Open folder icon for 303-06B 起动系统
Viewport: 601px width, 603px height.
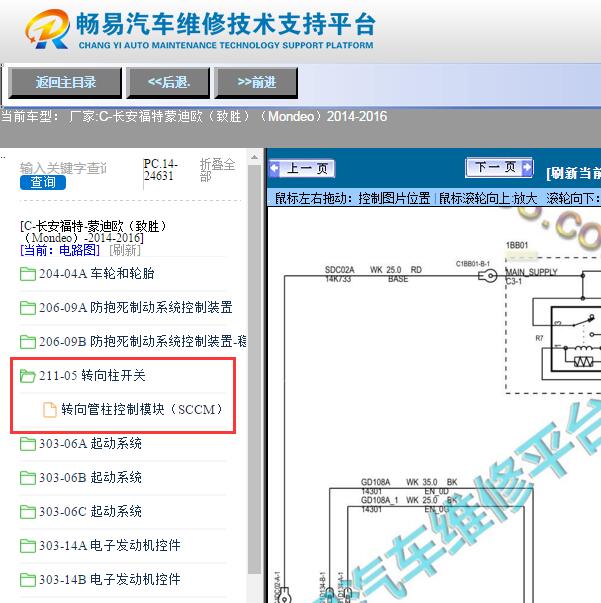point(28,478)
